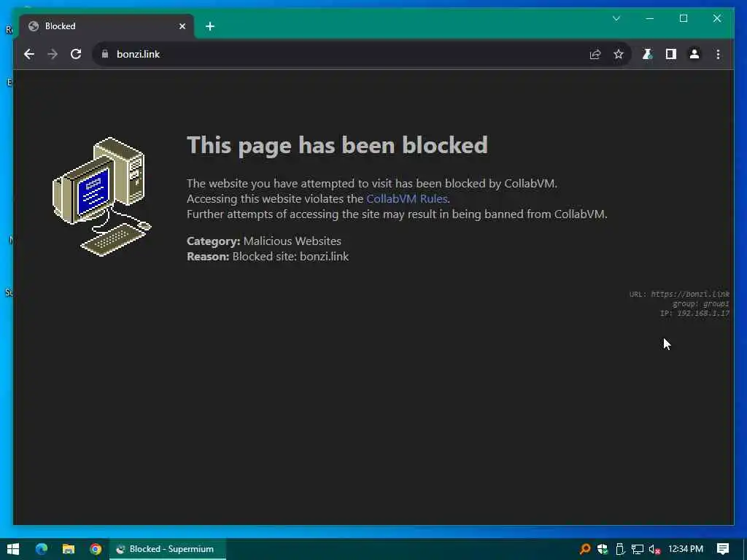Select the group info text

pos(701,303)
